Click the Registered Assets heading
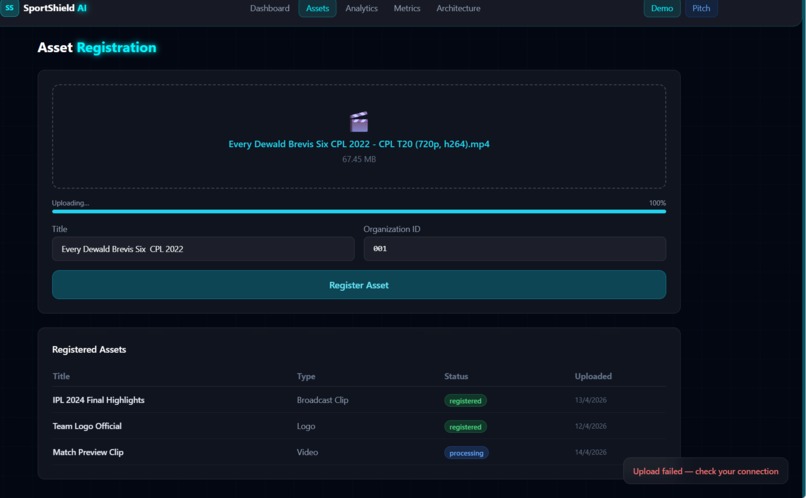The width and height of the screenshot is (806, 498). tap(89, 349)
